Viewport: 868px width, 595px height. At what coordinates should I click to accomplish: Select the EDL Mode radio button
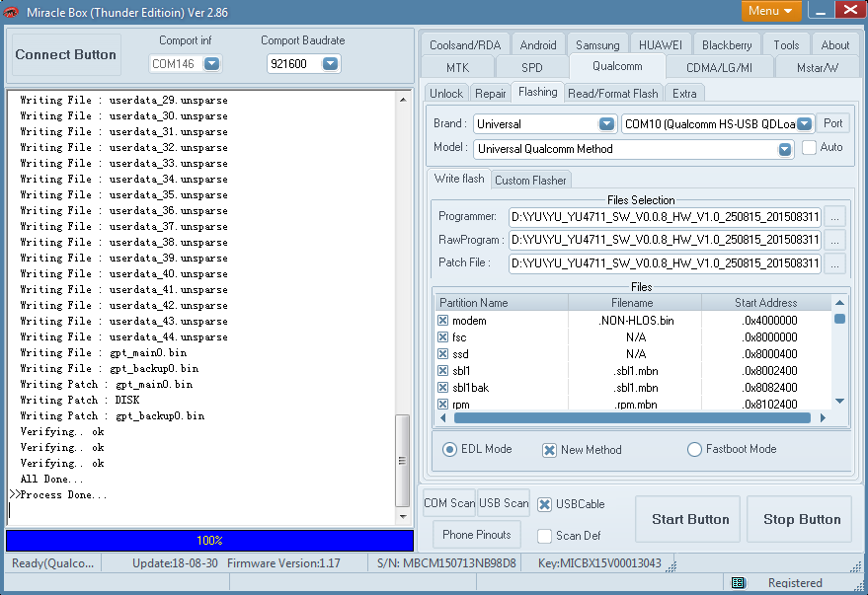pos(449,450)
